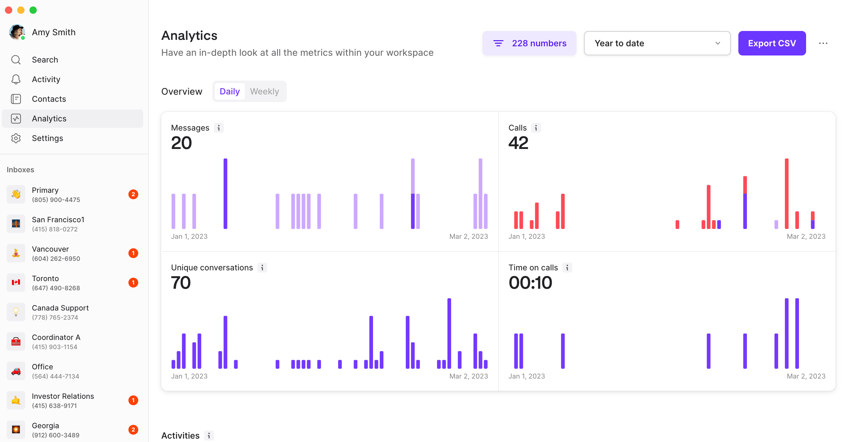Image resolution: width=868 pixels, height=442 pixels.
Task: Click the Analytics icon in sidebar
Action: click(16, 118)
